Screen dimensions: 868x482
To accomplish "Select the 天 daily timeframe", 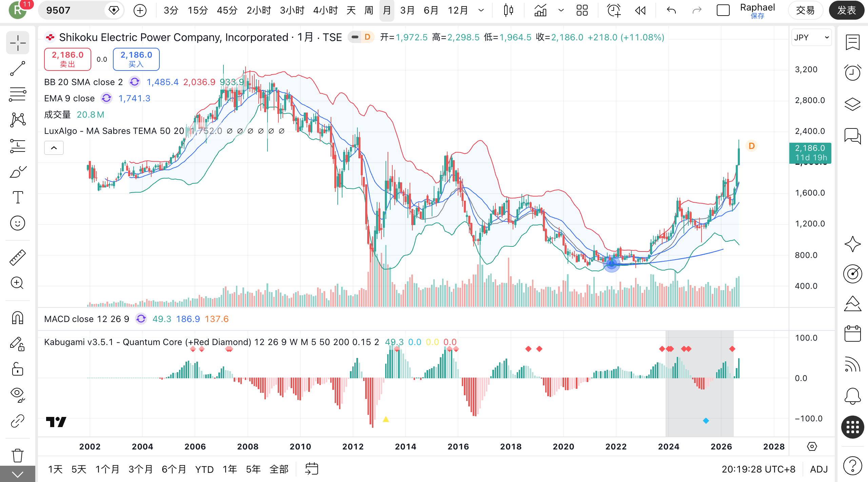I will [x=351, y=11].
